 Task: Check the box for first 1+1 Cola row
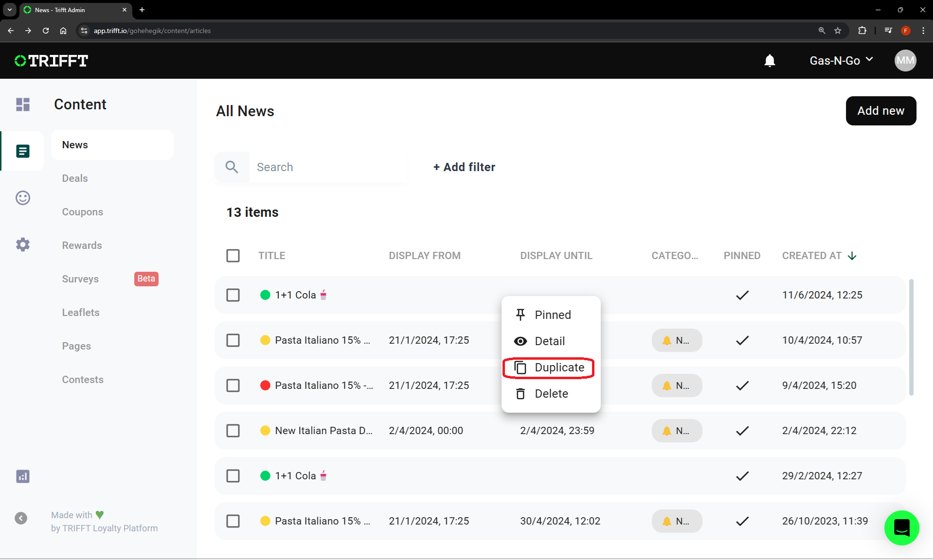coord(233,295)
